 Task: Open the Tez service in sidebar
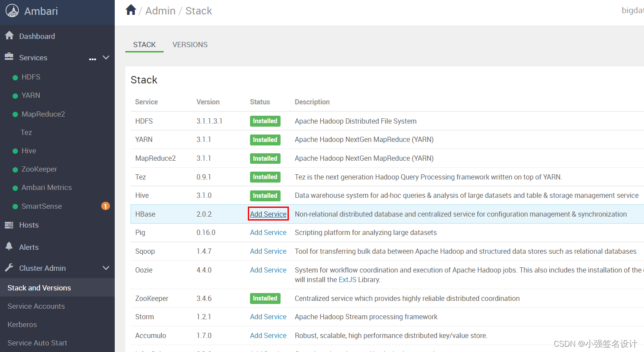26,132
